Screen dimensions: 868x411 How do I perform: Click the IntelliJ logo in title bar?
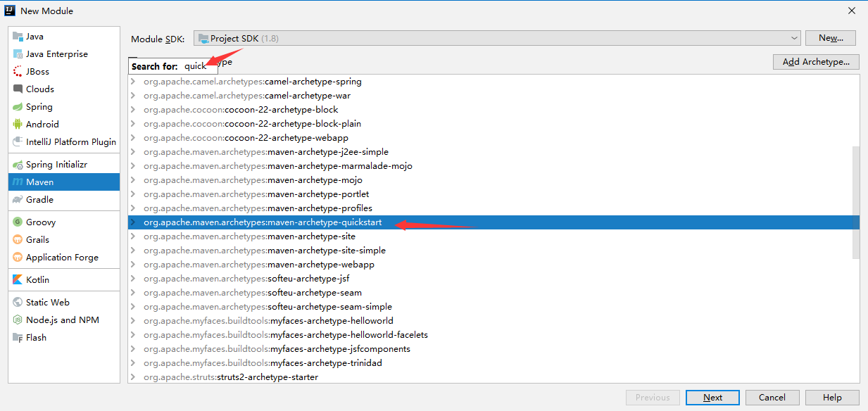point(10,11)
